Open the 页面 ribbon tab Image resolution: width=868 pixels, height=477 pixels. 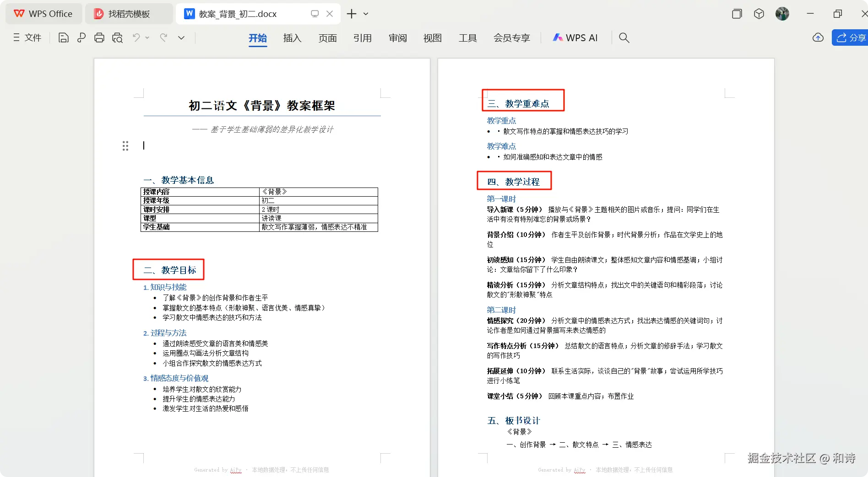pos(327,38)
